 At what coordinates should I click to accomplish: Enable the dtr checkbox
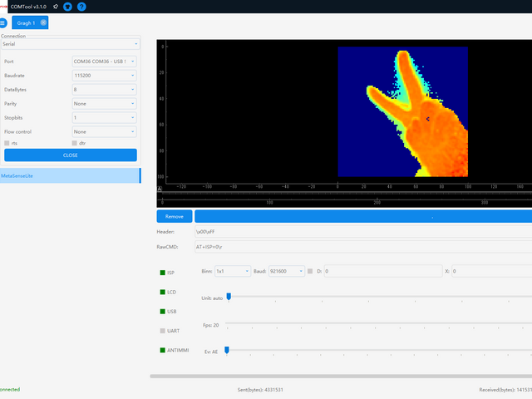pyautogui.click(x=75, y=143)
